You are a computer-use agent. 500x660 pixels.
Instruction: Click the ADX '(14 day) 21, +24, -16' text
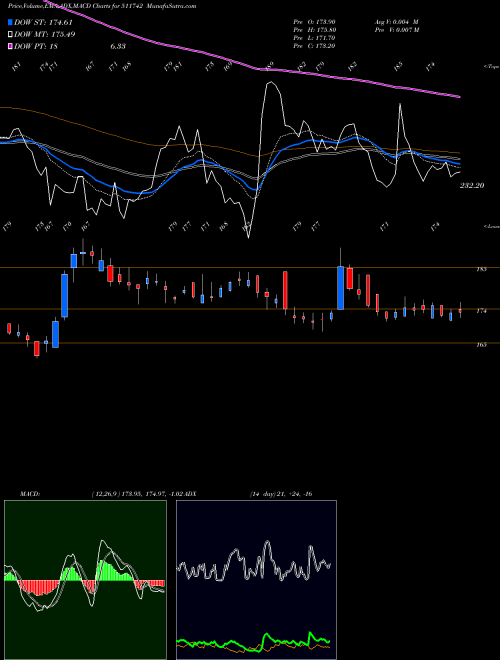[280, 494]
